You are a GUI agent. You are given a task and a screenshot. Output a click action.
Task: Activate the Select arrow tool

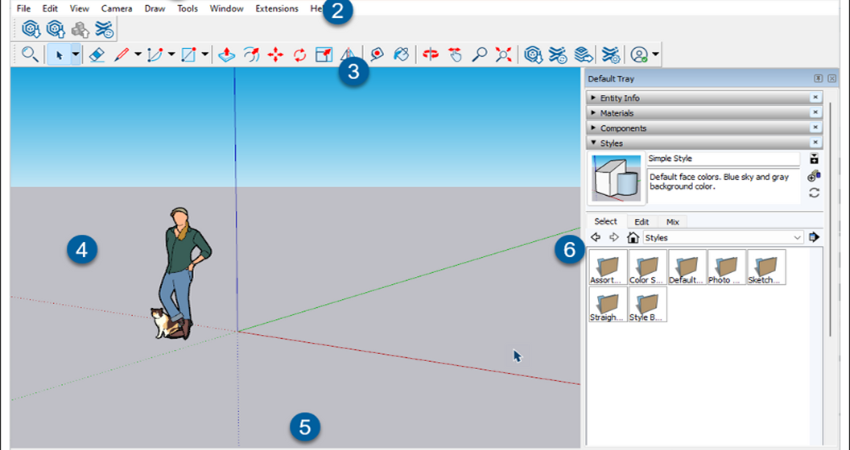tap(59, 54)
